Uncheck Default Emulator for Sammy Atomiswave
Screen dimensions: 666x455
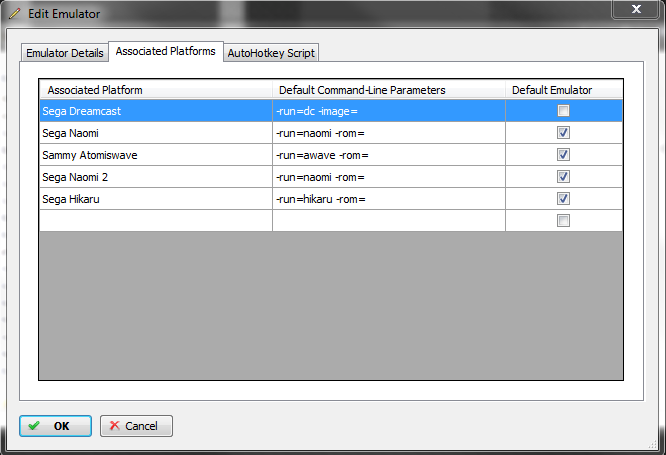coord(563,155)
